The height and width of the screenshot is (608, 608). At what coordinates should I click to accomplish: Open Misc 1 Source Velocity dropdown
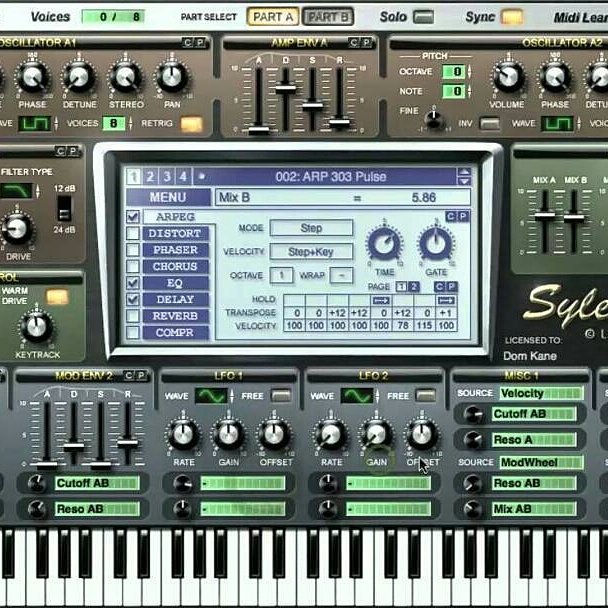(x=541, y=393)
